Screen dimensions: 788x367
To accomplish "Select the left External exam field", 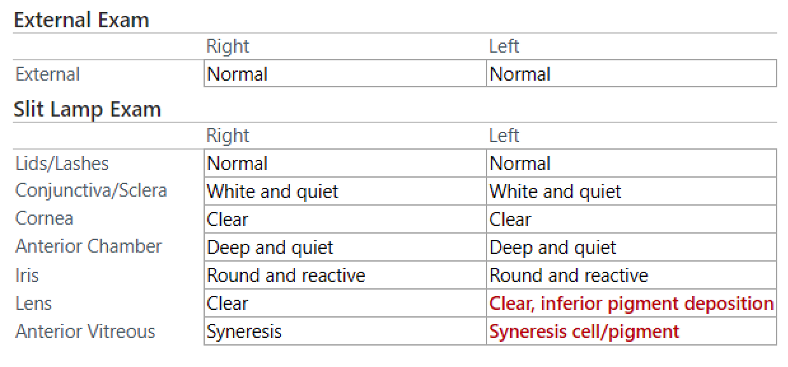I will click(x=632, y=73).
